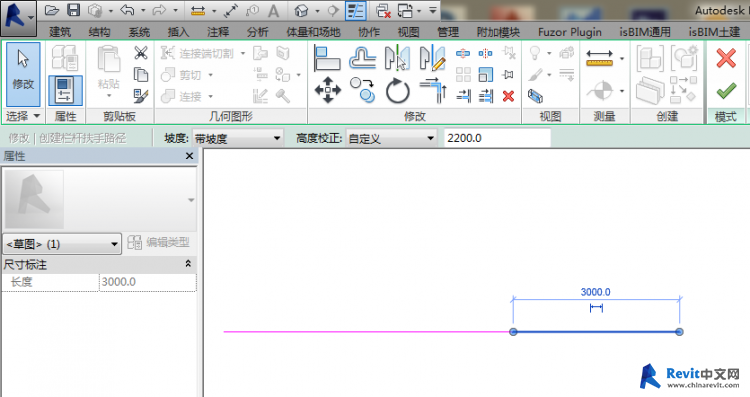Expand the Measure tool dropdown arrow

pos(622,59)
